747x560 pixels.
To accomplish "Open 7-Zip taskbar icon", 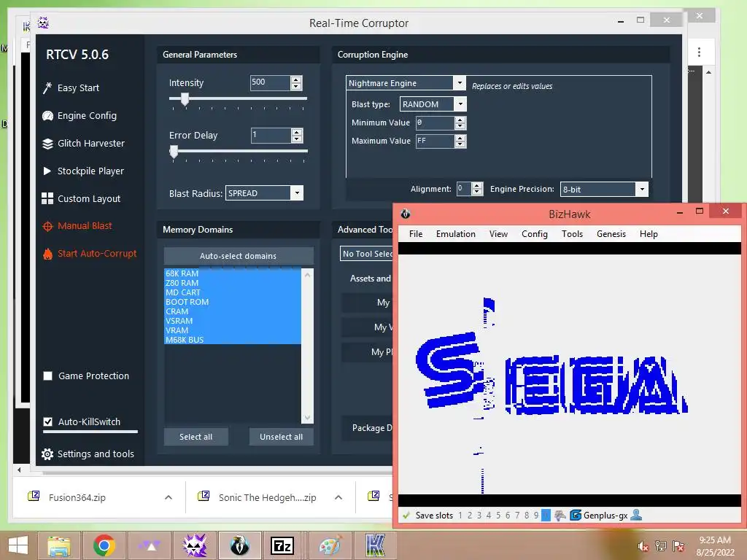I will click(x=282, y=545).
